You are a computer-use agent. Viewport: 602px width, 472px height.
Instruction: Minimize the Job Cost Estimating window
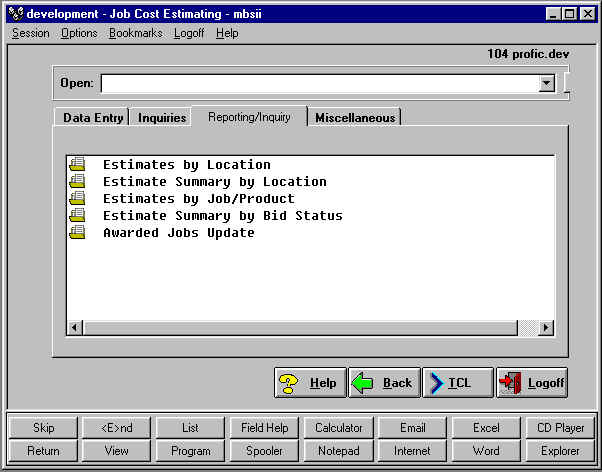(x=553, y=15)
